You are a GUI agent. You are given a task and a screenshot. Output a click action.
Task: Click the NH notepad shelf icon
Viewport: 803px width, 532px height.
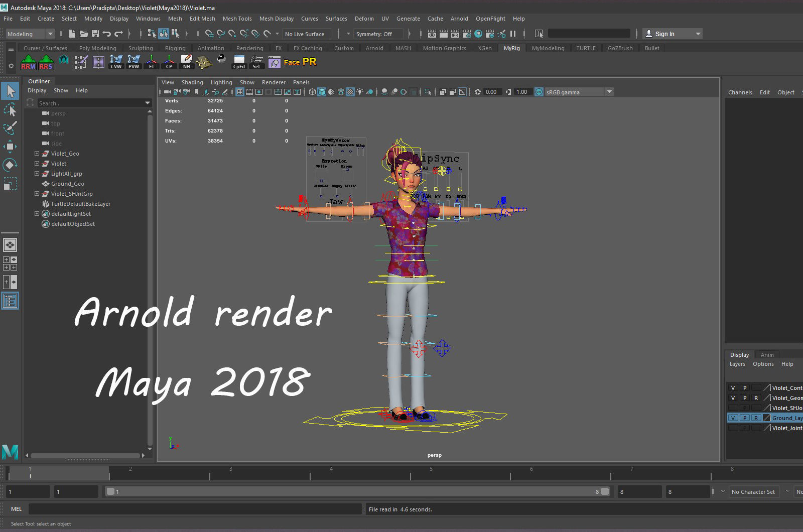pos(186,62)
